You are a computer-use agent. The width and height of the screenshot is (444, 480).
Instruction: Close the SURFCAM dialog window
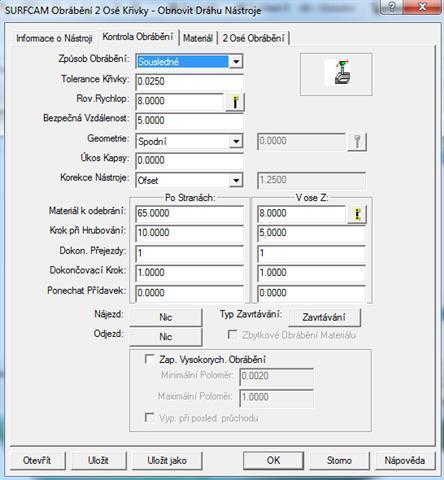(x=422, y=6)
